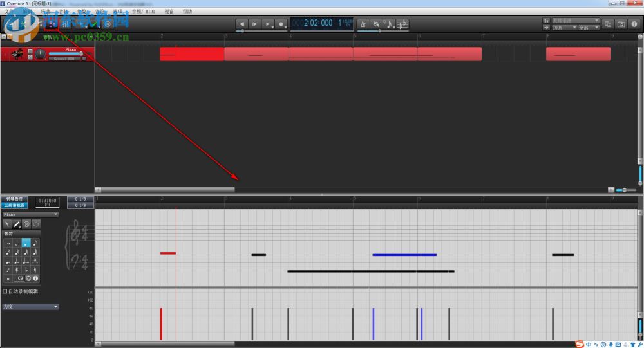Click the record button in transport

281,24
